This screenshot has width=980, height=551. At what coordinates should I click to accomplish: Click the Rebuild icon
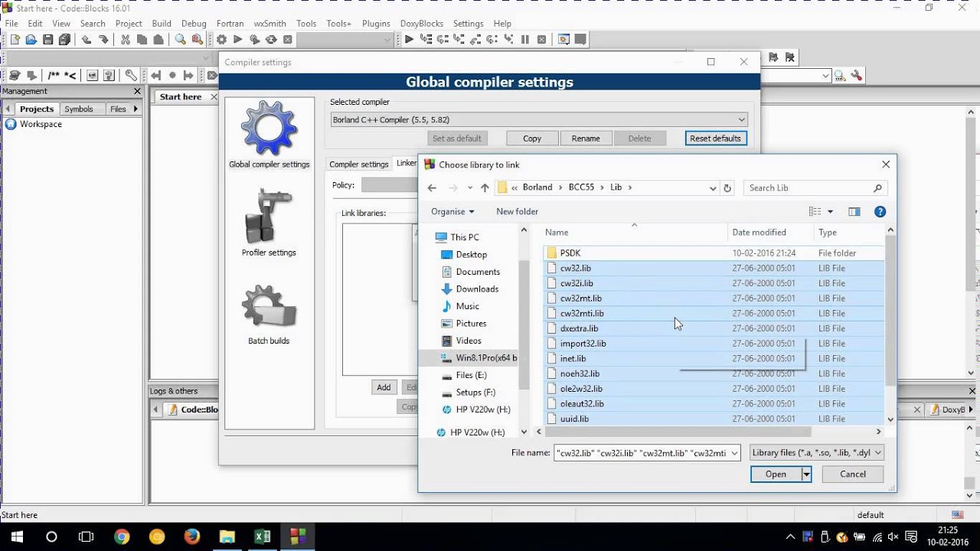tap(271, 40)
